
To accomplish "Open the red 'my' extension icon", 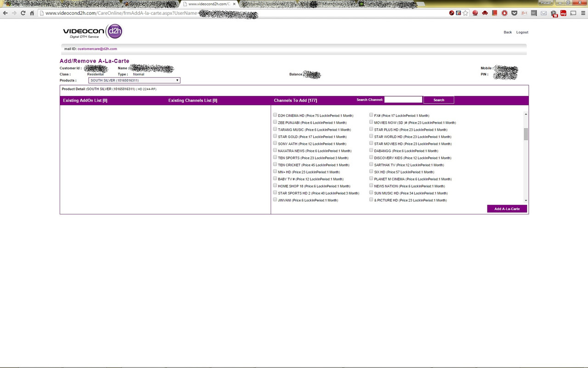I will click(x=563, y=13).
